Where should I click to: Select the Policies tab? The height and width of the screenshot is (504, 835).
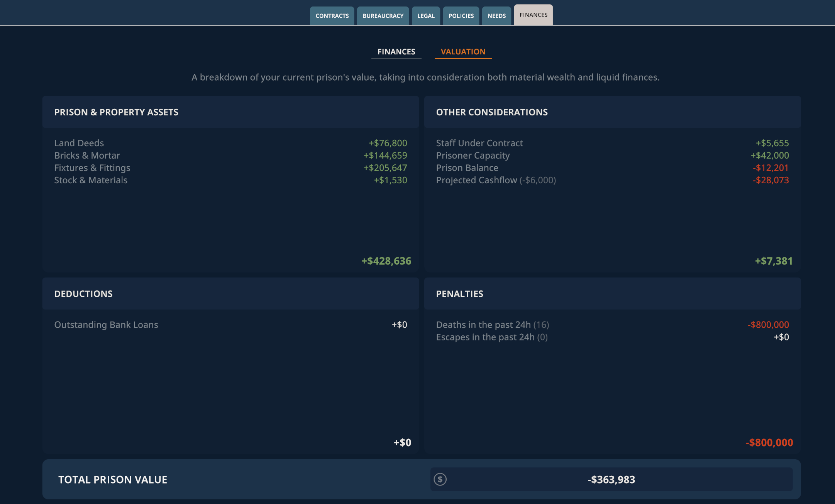[x=461, y=16]
